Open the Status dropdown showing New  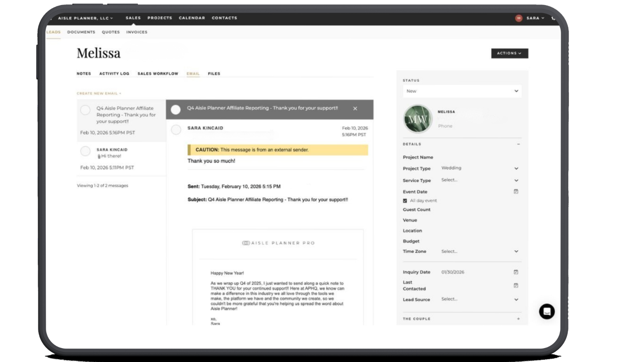(462, 91)
